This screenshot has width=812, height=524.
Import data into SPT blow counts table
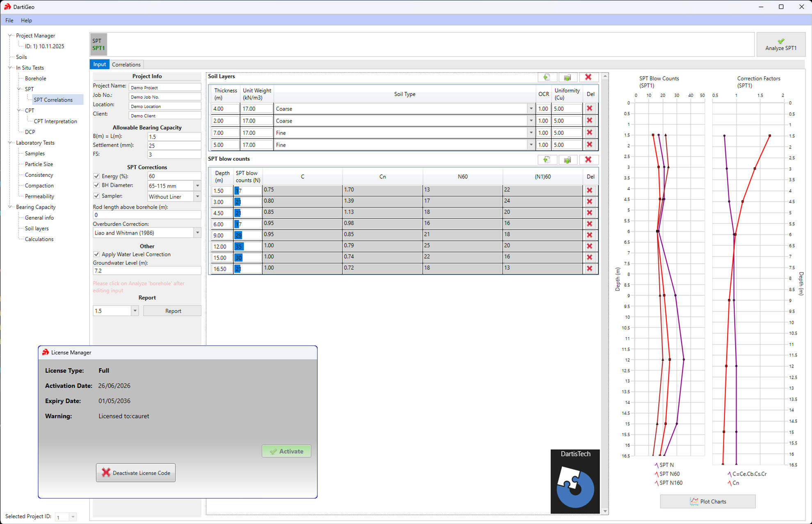[x=567, y=159]
